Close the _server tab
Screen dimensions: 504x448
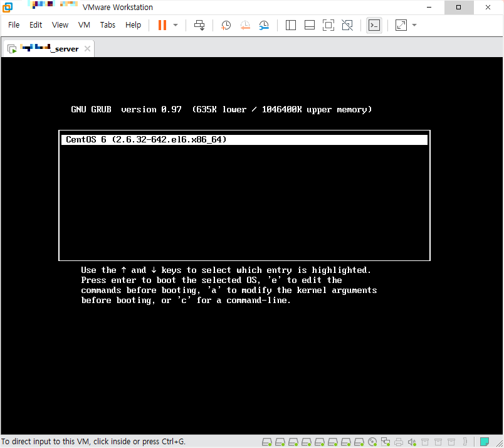click(x=87, y=48)
